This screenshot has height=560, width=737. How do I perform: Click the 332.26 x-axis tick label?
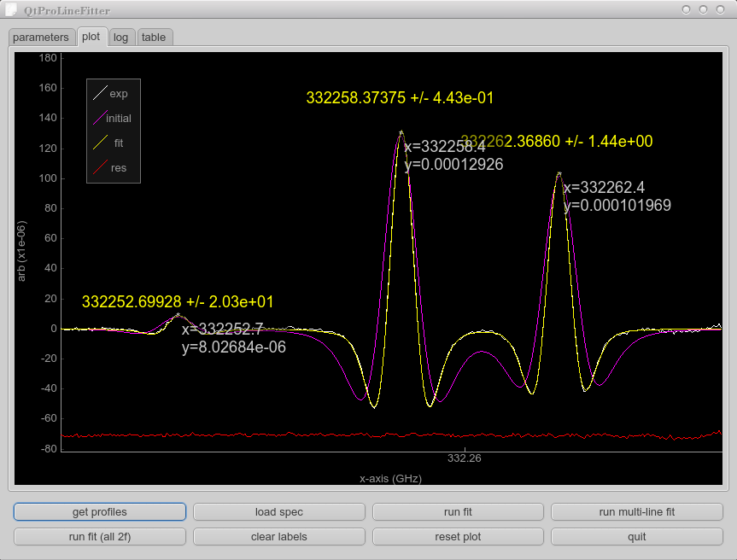pos(465,458)
